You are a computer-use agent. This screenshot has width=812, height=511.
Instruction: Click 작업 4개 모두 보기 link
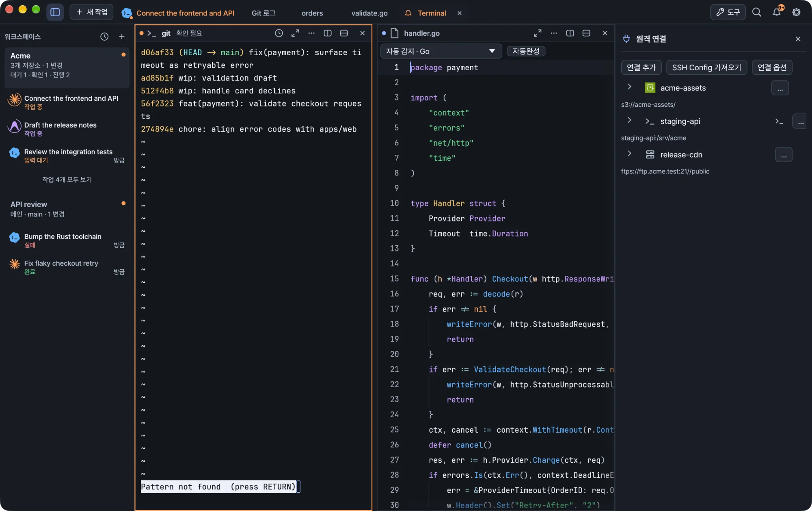coord(67,180)
